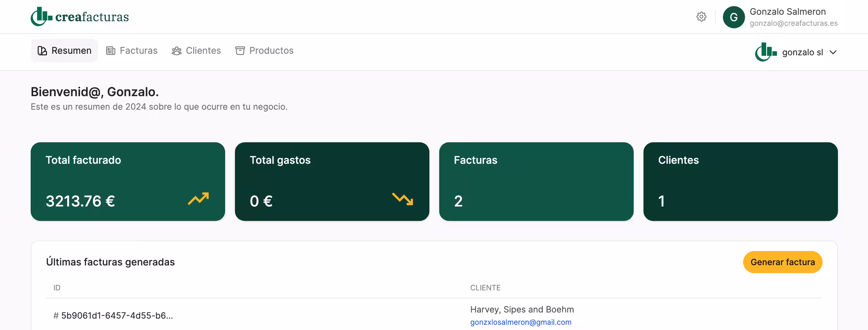Click the Clientes summary card
The width and height of the screenshot is (868, 330).
point(740,182)
